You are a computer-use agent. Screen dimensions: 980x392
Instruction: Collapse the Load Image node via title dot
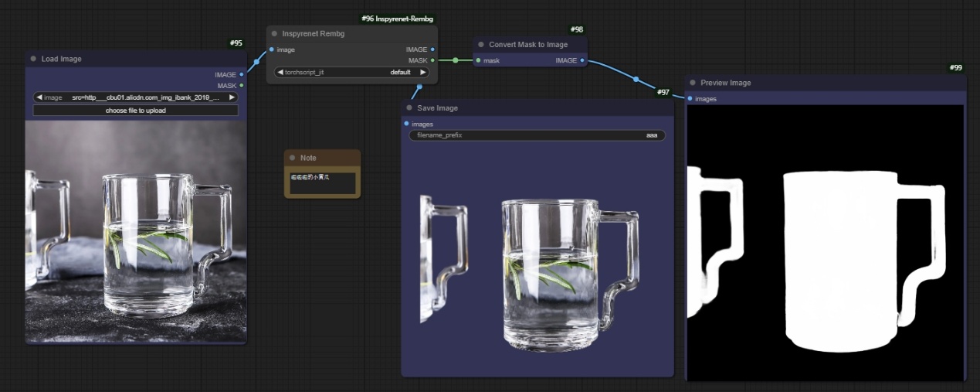click(33, 59)
